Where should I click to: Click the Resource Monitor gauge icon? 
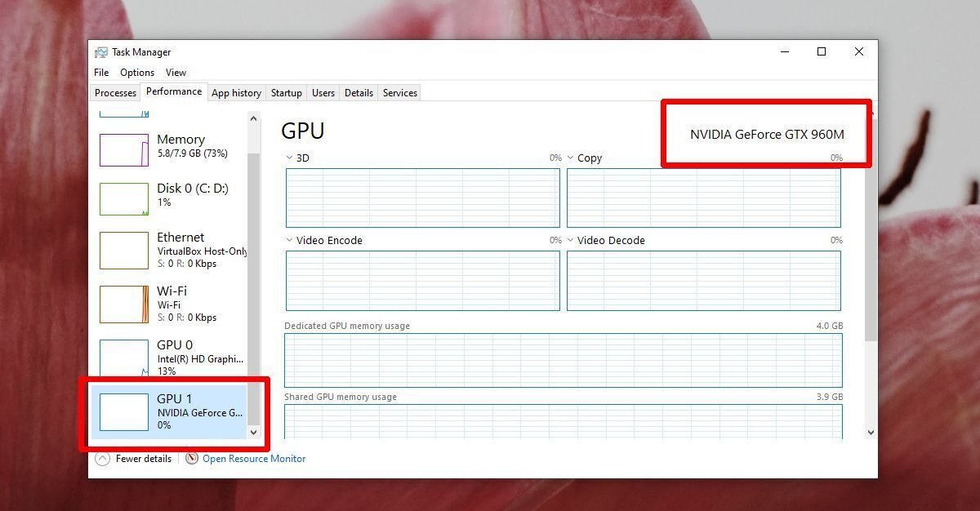coord(192,459)
